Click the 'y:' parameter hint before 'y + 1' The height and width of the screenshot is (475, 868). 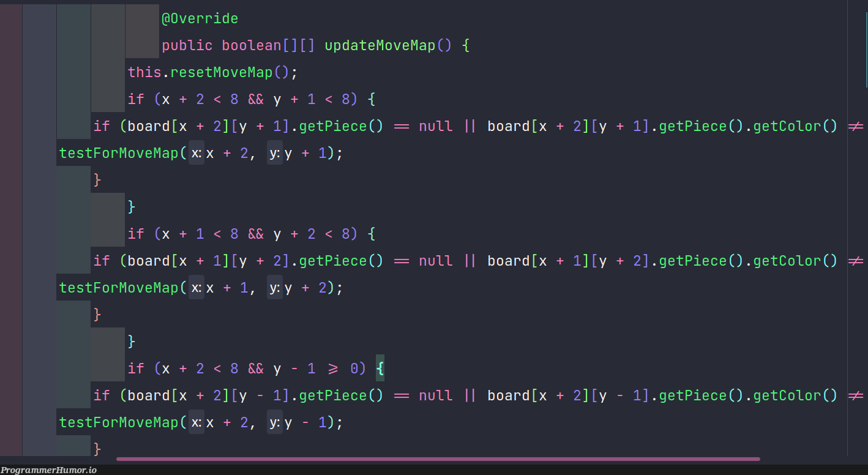[x=275, y=153]
